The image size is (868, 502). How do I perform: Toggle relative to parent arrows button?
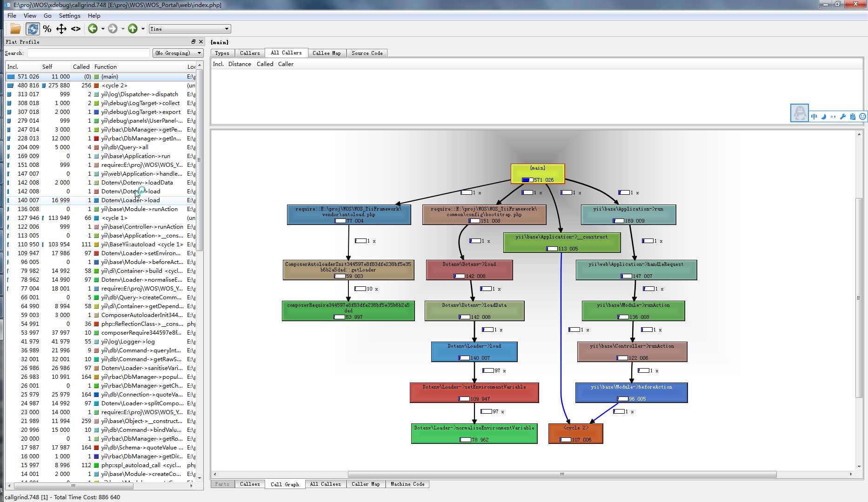(61, 29)
